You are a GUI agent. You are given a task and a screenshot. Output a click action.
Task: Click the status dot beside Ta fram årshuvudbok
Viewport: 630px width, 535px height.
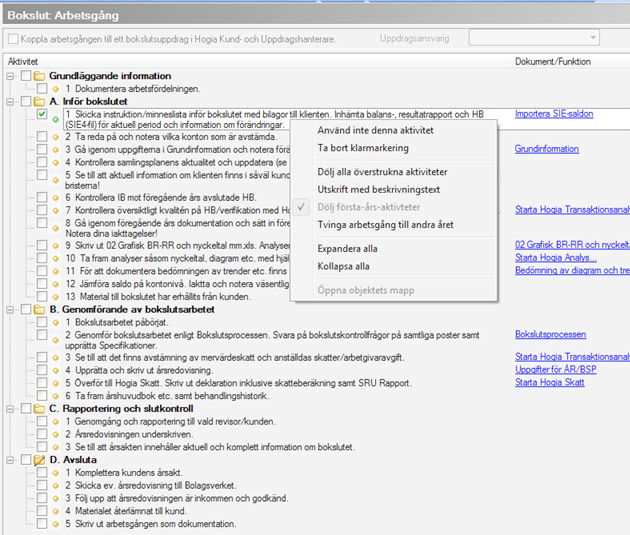click(x=55, y=396)
